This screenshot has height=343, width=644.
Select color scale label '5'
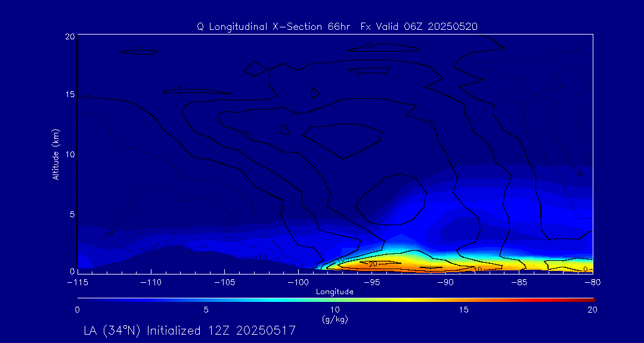[x=206, y=310]
